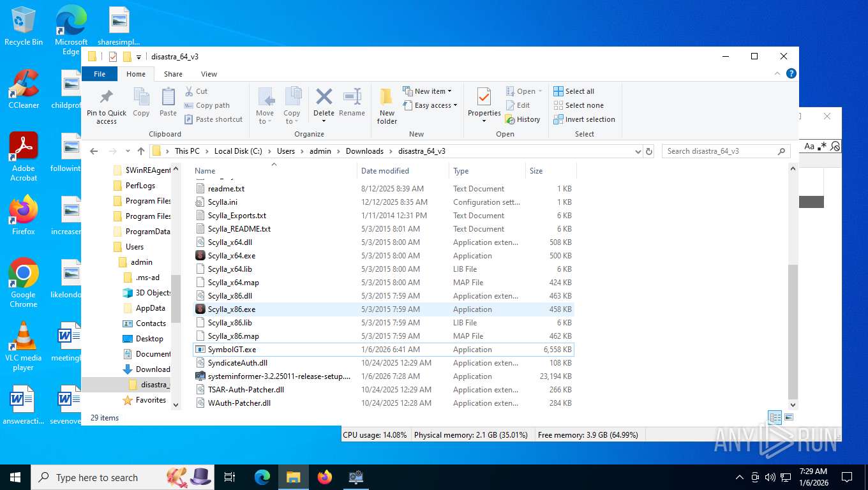The height and width of the screenshot is (490, 868).
Task: Click the Edit ribbon command
Action: [x=518, y=105]
